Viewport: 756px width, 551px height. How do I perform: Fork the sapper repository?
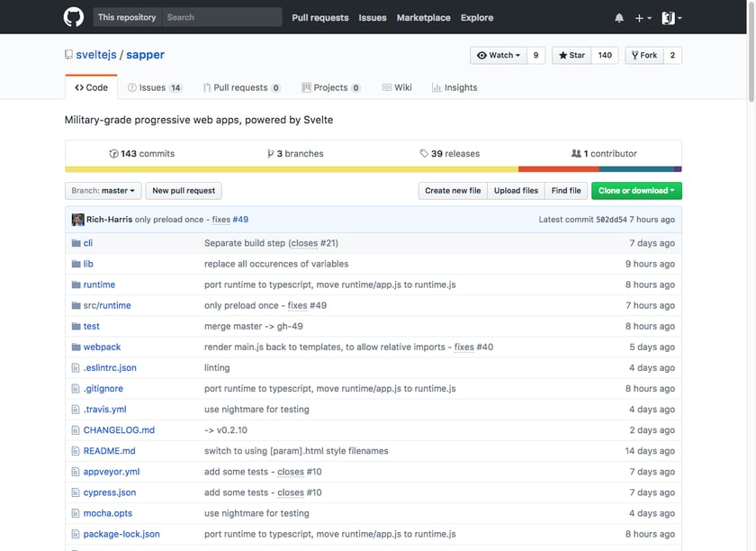point(644,56)
